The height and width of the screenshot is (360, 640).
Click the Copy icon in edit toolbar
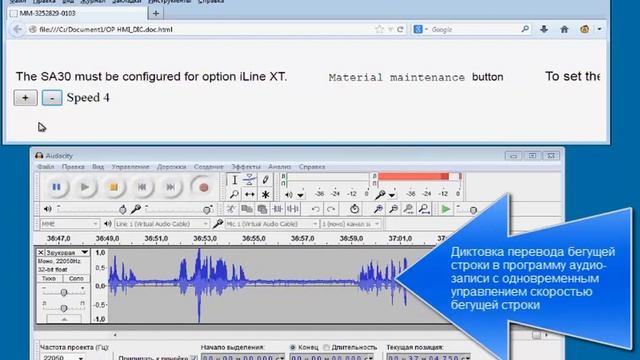click(247, 209)
